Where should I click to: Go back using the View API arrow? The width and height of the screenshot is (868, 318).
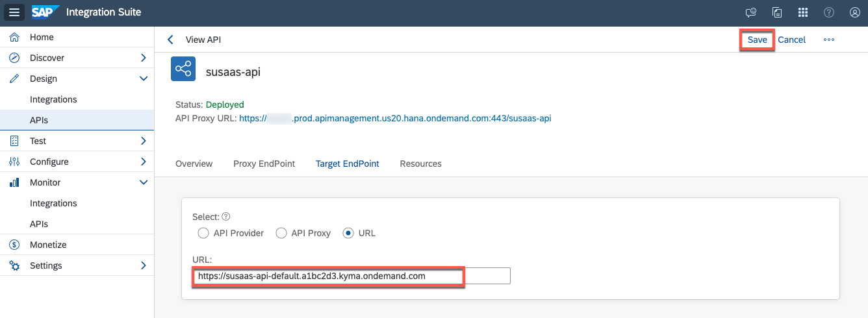pyautogui.click(x=170, y=40)
